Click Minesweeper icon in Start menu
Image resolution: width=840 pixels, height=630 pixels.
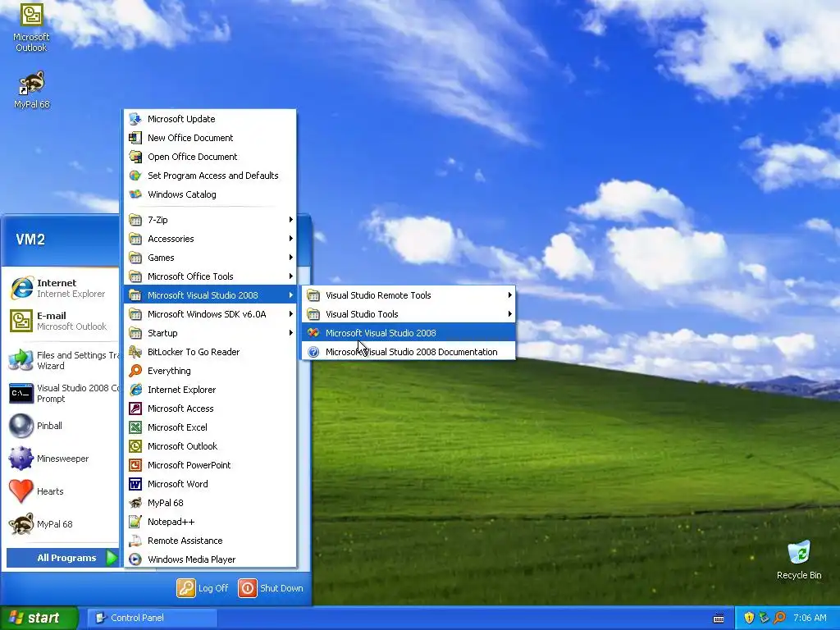[21, 459]
